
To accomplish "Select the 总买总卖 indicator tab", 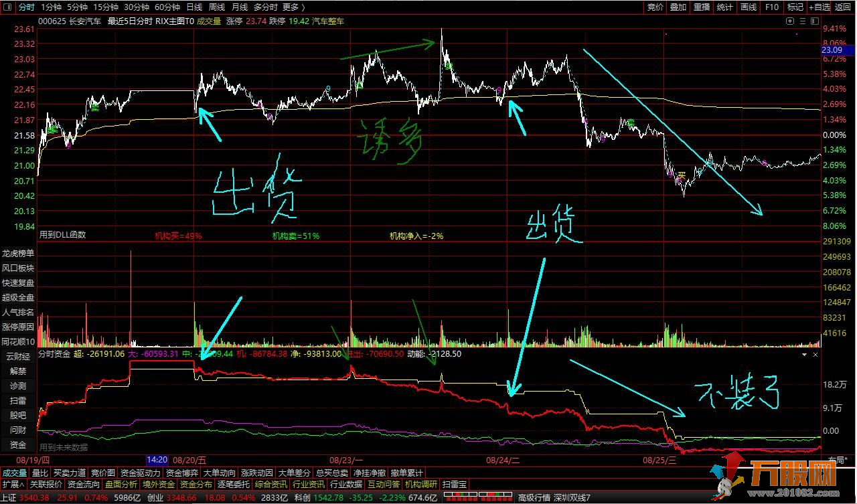I will pos(332,473).
